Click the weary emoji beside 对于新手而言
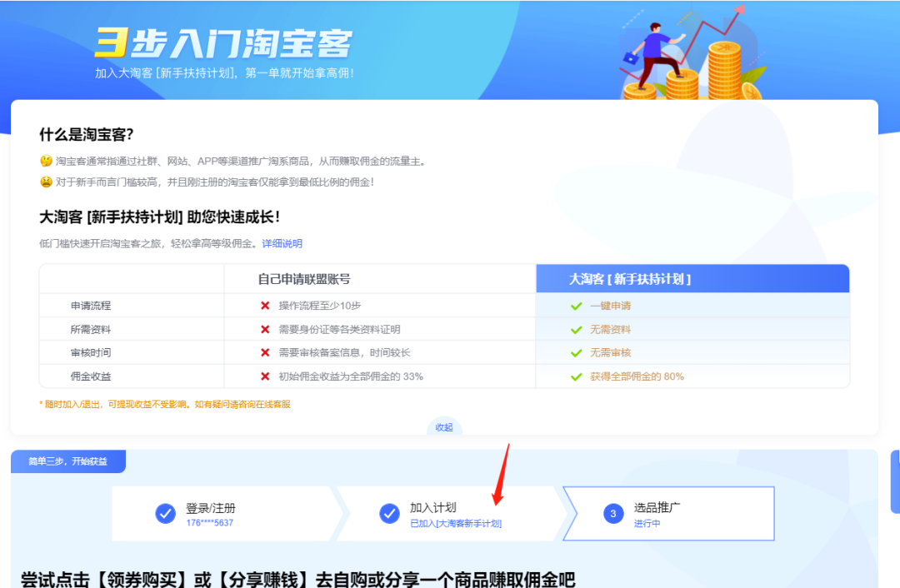The image size is (900, 588). 46,182
